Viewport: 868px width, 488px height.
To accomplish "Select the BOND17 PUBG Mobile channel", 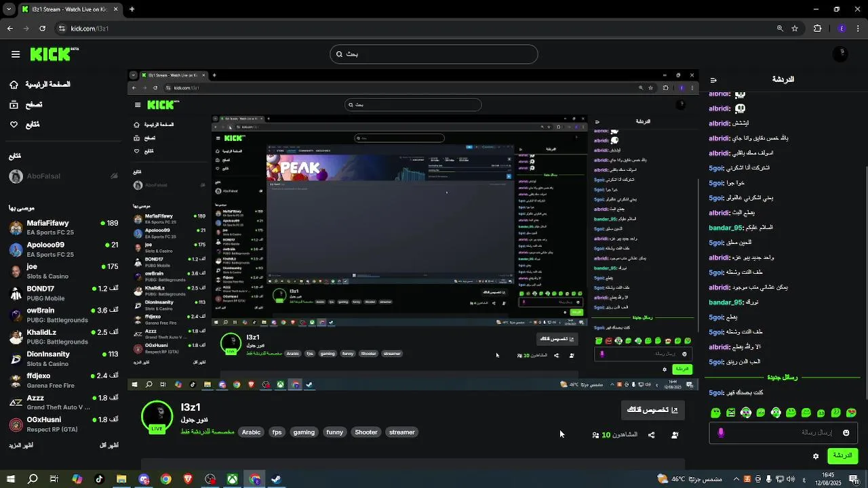I will [x=64, y=293].
